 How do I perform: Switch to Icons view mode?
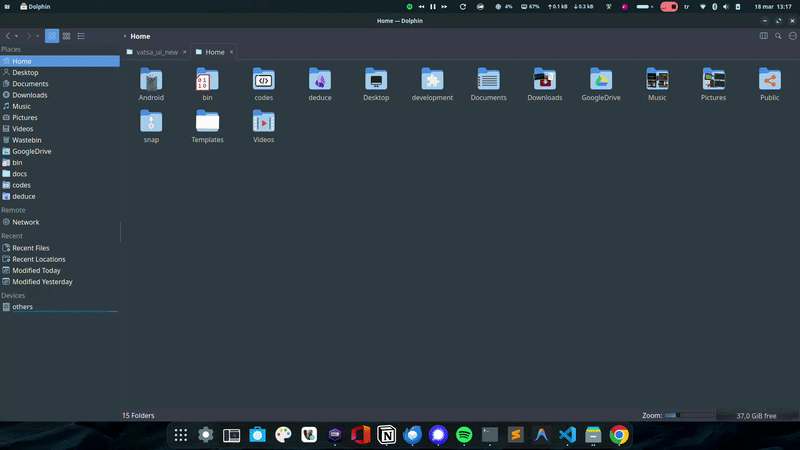pyautogui.click(x=52, y=36)
